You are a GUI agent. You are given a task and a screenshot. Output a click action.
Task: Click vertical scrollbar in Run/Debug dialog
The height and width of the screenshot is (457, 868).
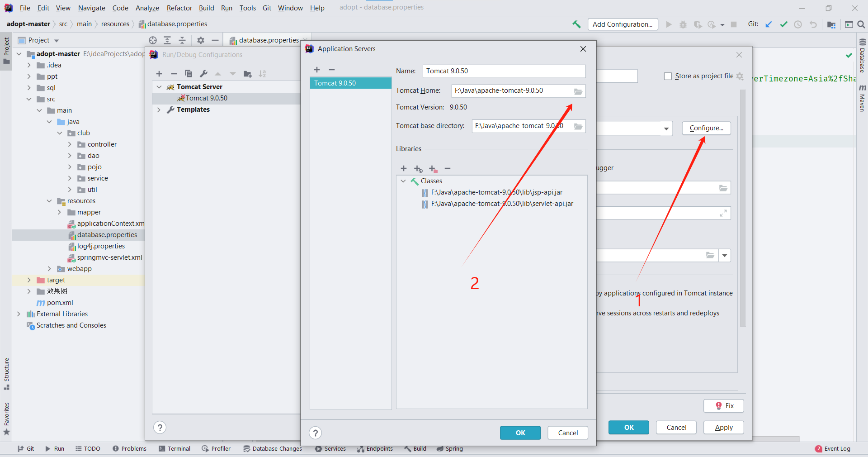pyautogui.click(x=743, y=208)
